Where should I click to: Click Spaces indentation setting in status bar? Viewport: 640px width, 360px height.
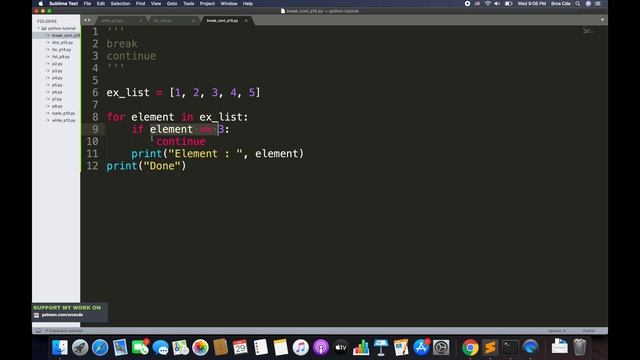point(557,331)
